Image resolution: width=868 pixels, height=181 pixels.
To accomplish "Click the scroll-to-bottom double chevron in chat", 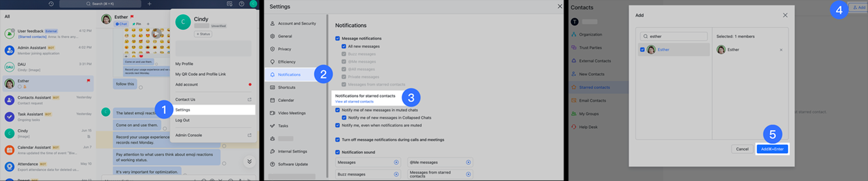I will pyautogui.click(x=249, y=162).
